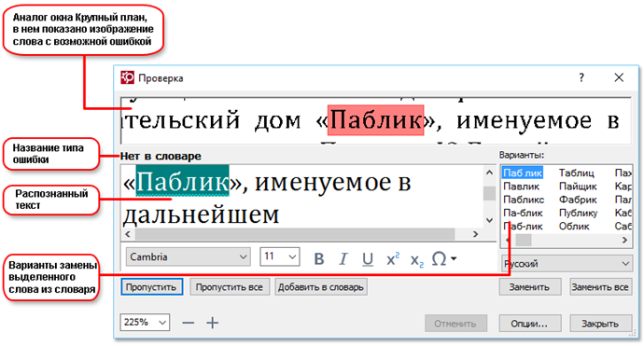Click the Опции... button

pos(530,324)
